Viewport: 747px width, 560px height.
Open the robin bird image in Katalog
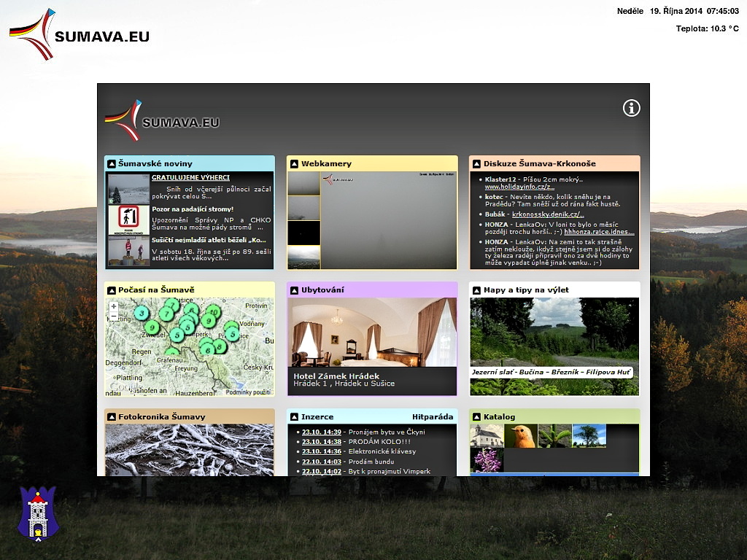point(521,436)
